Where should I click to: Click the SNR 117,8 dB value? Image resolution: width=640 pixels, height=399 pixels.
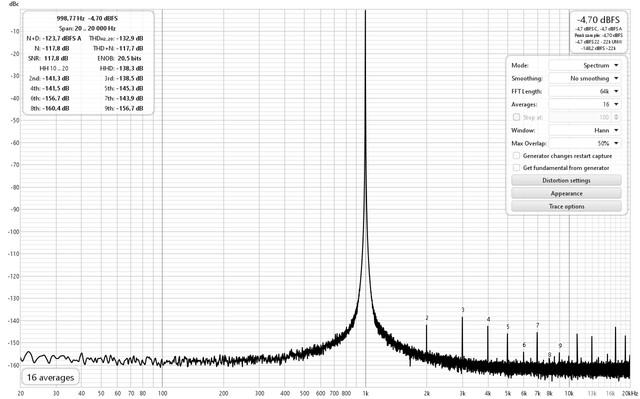tap(57, 58)
